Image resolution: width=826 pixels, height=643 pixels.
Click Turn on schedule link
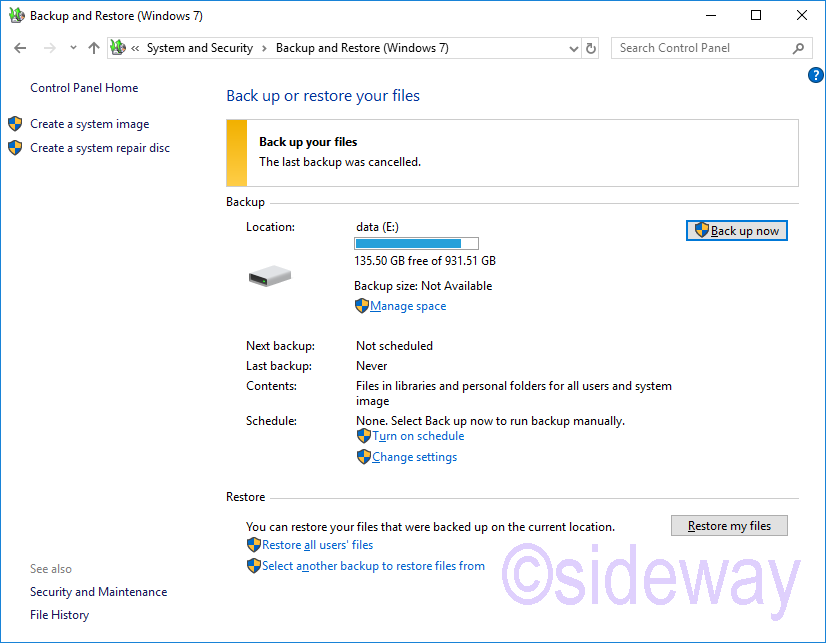click(418, 436)
